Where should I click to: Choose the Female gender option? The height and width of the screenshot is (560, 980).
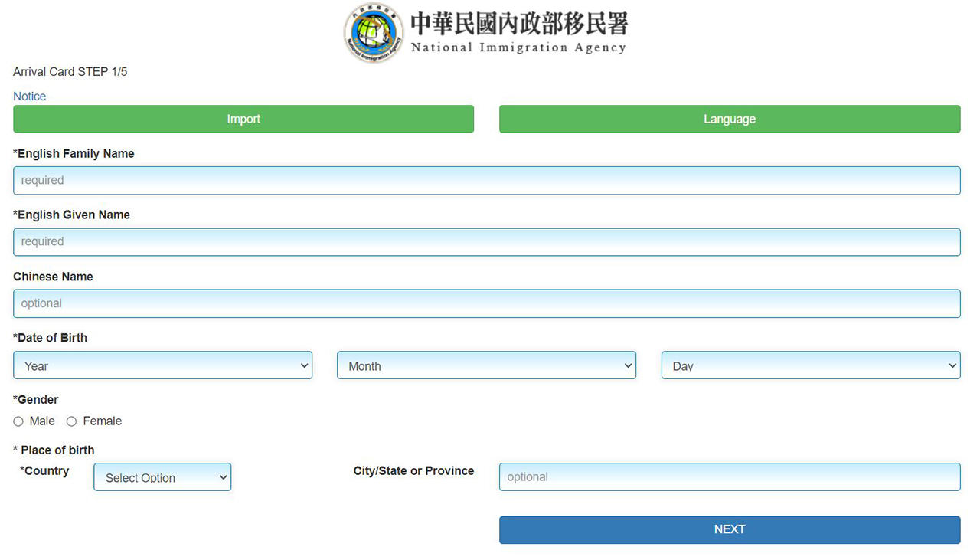(71, 421)
